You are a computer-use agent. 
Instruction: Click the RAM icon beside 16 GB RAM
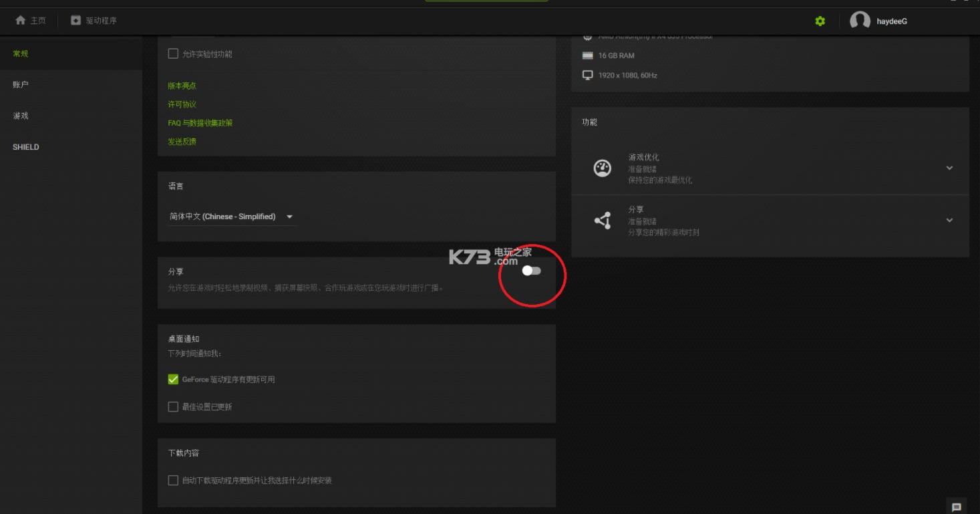point(588,55)
